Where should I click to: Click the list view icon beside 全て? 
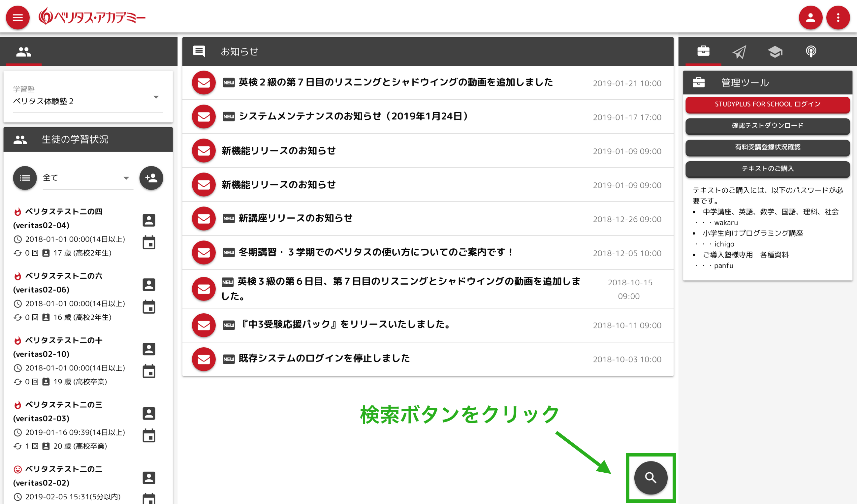coord(25,178)
